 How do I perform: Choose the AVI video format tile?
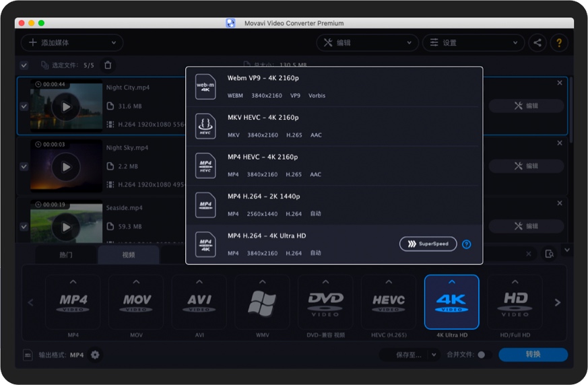199,302
